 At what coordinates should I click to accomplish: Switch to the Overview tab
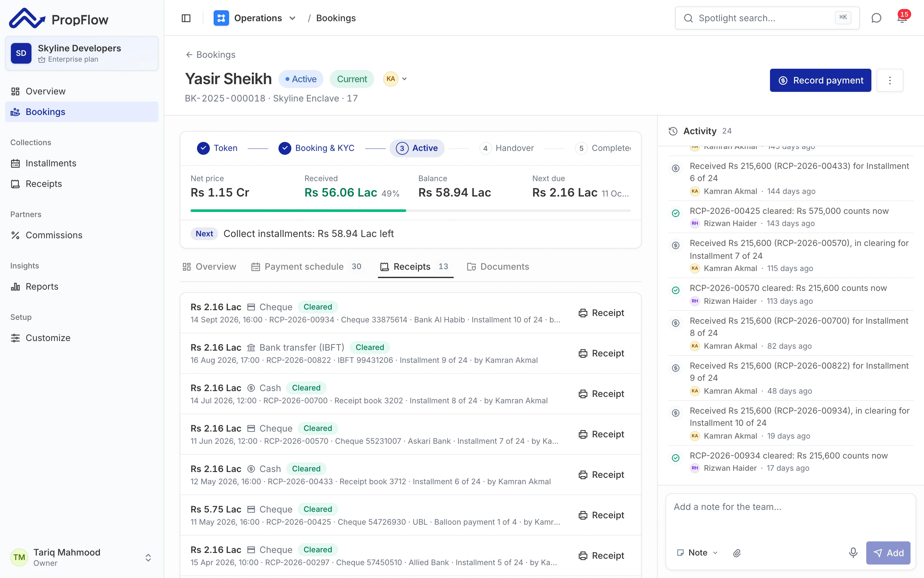point(210,267)
